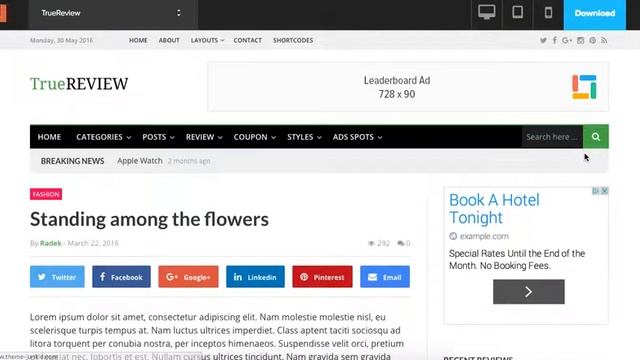Close the hotel ad with X icon
The image size is (640, 360).
coord(604,191)
